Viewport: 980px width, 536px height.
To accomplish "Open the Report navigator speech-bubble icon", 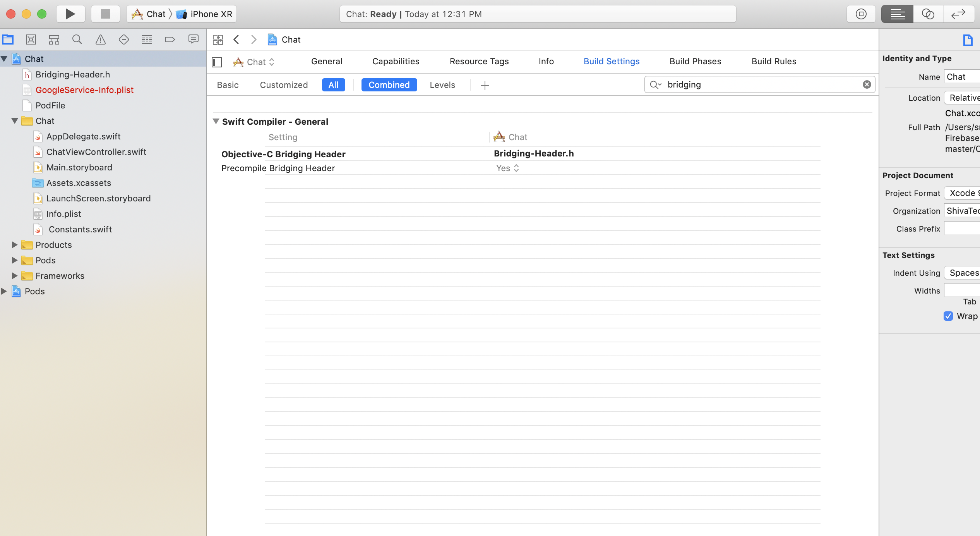I will click(193, 40).
